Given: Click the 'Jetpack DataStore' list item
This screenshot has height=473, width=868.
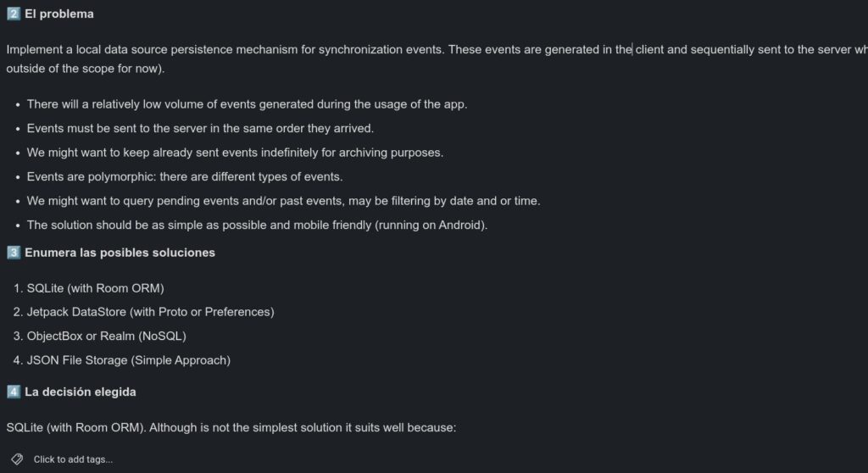Looking at the screenshot, I should pyautogui.click(x=151, y=312).
